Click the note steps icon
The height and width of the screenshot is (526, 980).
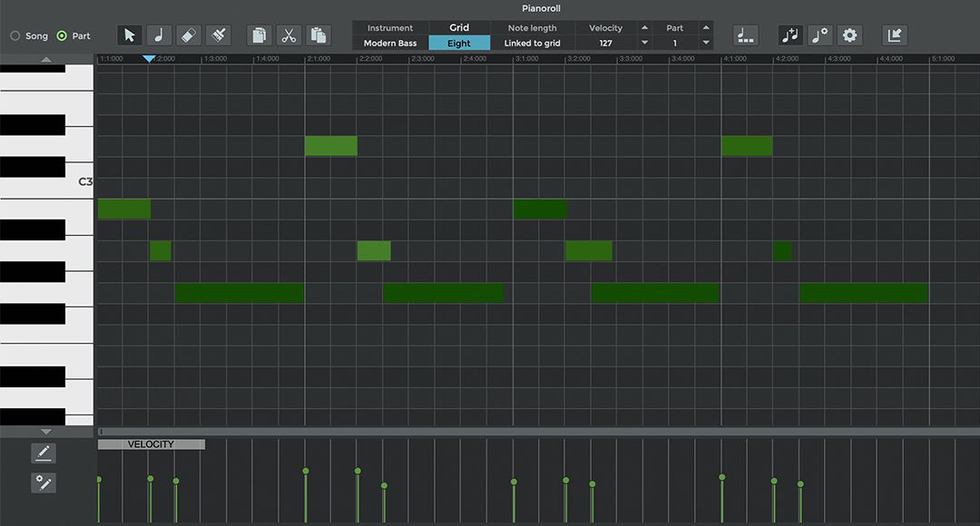tap(745, 35)
